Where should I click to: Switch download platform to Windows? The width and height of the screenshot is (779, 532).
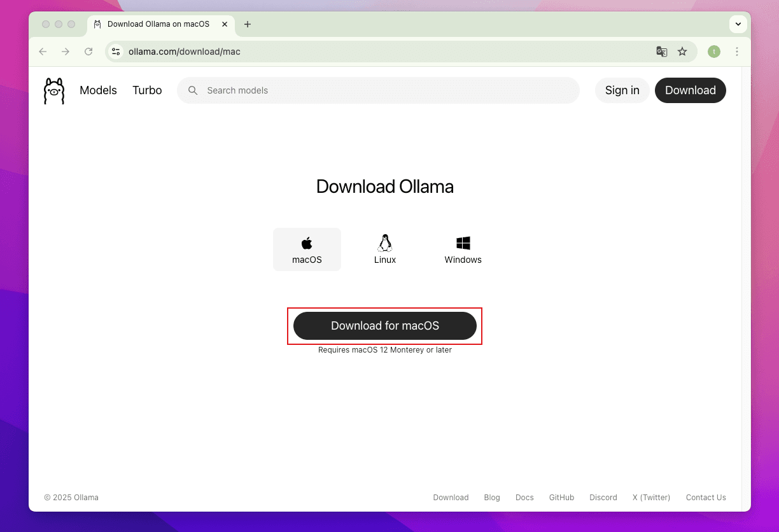pyautogui.click(x=463, y=249)
